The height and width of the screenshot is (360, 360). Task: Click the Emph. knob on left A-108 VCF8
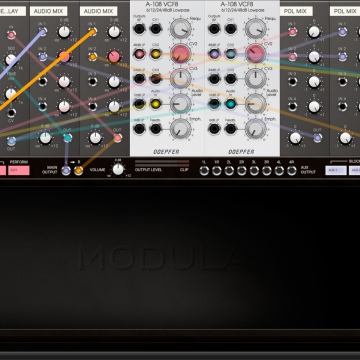181,129
